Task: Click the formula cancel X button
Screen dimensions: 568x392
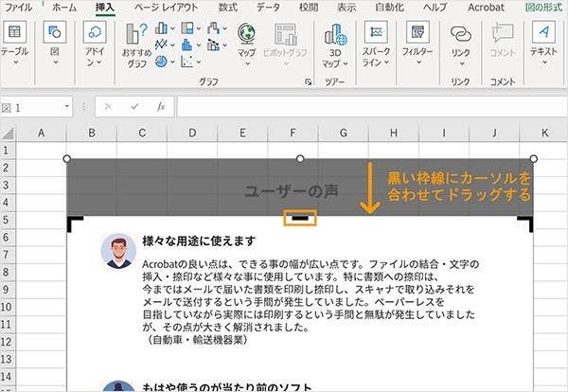Action: (x=108, y=106)
